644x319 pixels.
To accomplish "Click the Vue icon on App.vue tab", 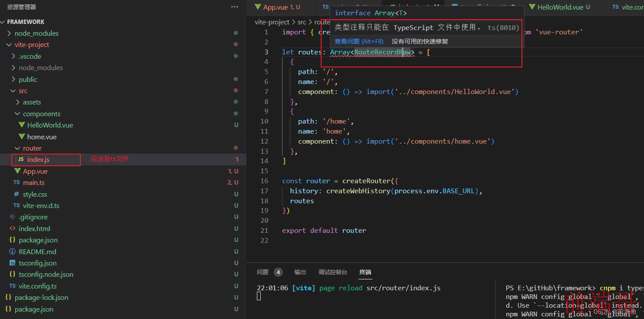I will click(x=258, y=7).
